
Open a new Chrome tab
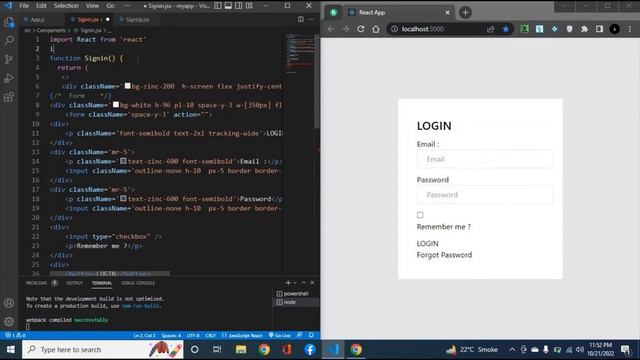(x=465, y=12)
